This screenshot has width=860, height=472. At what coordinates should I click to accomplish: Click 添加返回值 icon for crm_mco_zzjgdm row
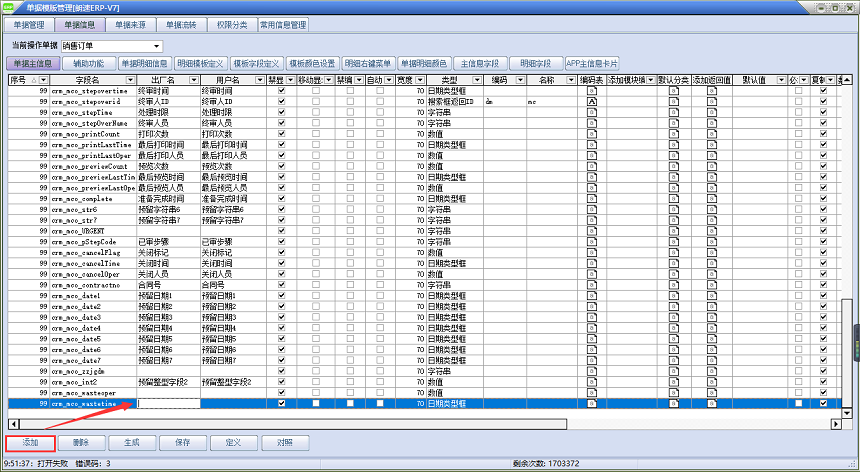point(711,371)
